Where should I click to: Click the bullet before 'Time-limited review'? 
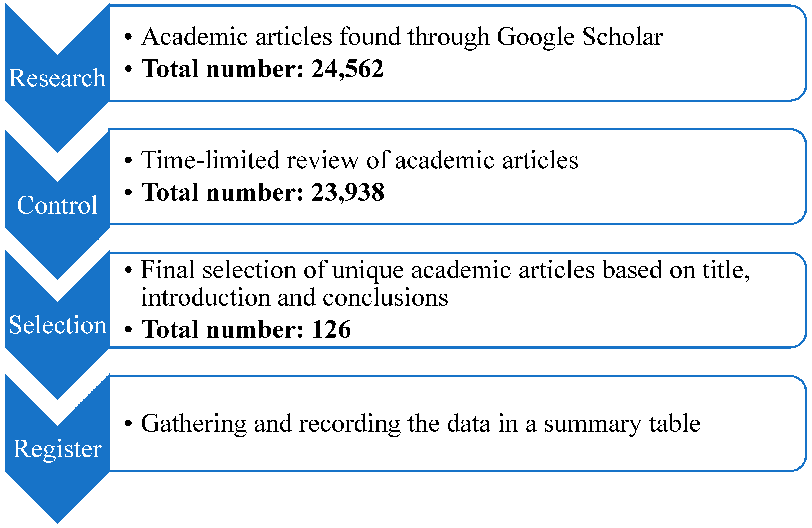click(x=128, y=160)
